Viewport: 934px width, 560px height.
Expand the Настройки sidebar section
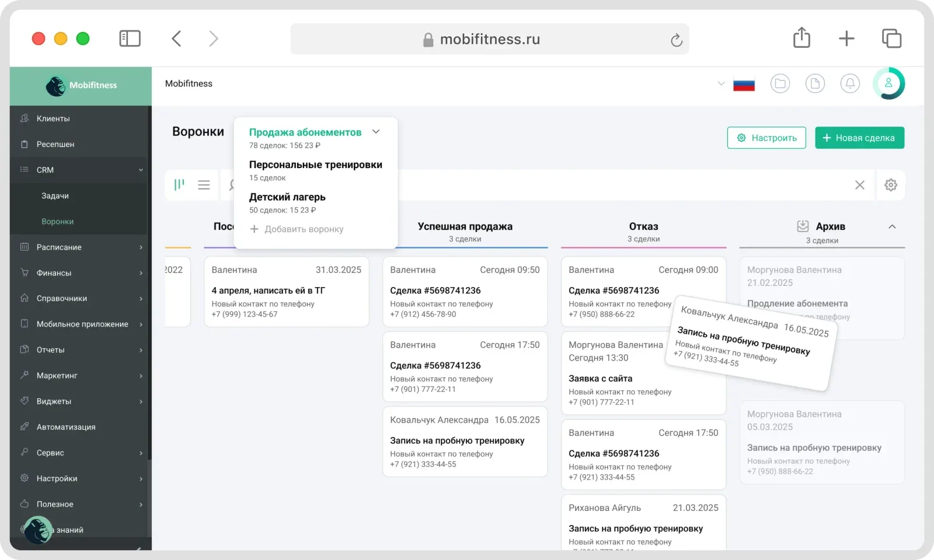coord(141,478)
